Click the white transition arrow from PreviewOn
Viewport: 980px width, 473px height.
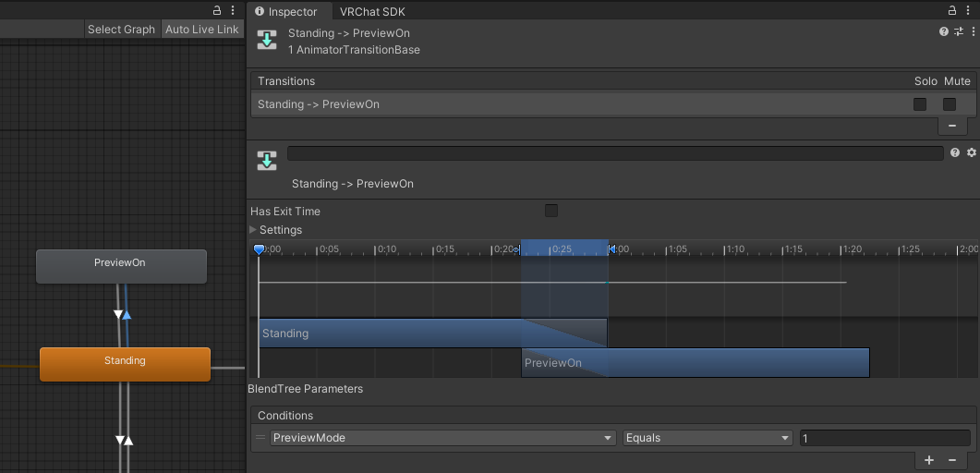coord(118,314)
